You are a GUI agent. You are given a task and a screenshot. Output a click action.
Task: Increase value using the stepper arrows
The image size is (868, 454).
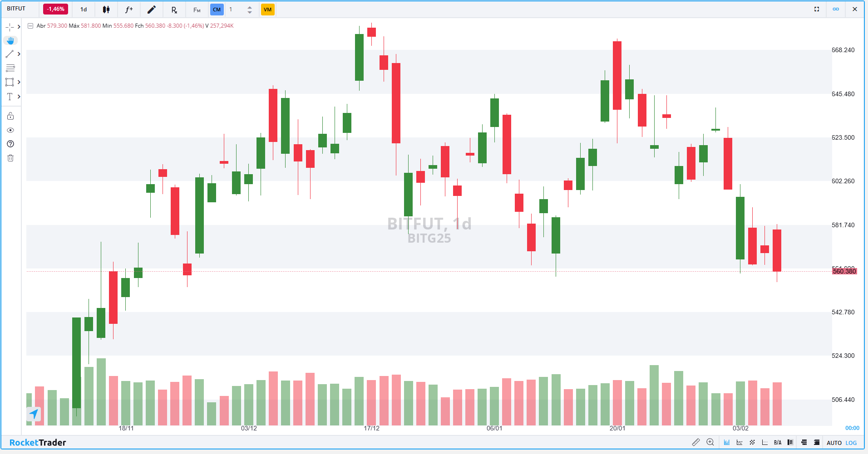pos(249,9)
